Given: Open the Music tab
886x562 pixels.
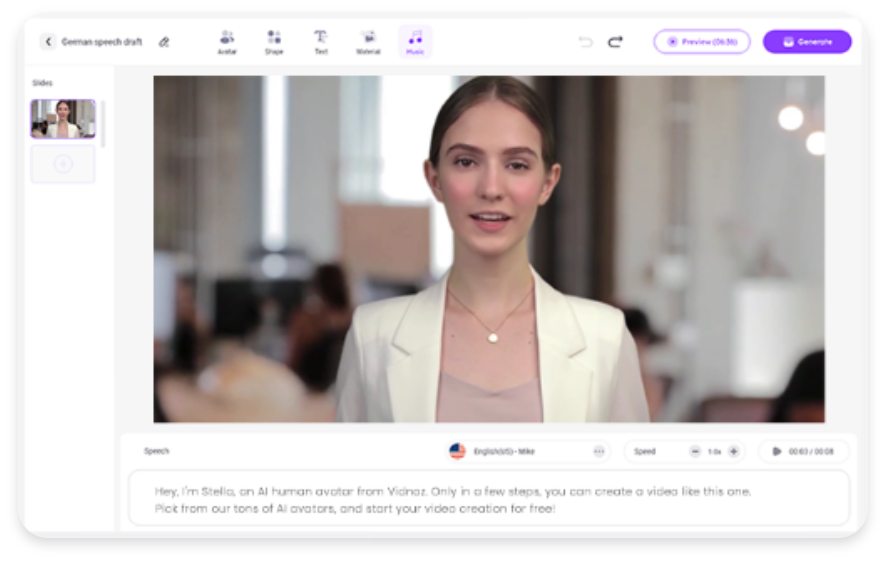Looking at the screenshot, I should [x=415, y=41].
